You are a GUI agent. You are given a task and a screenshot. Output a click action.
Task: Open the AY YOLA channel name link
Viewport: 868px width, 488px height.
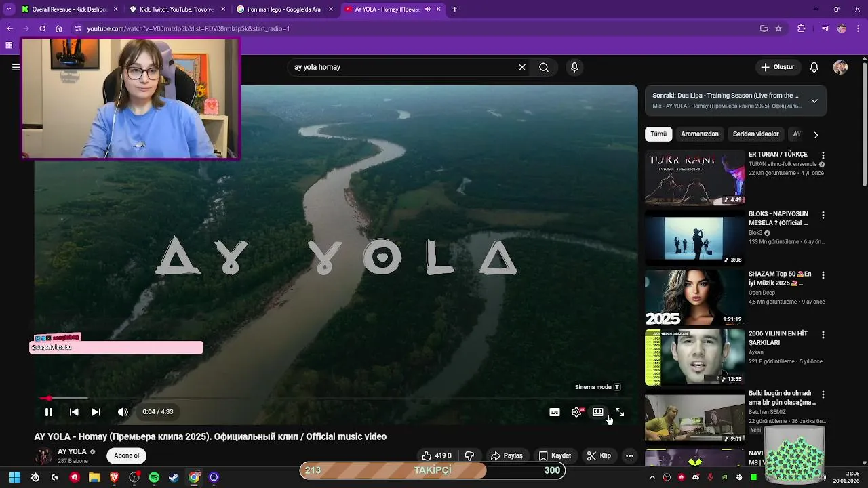pyautogui.click(x=72, y=451)
